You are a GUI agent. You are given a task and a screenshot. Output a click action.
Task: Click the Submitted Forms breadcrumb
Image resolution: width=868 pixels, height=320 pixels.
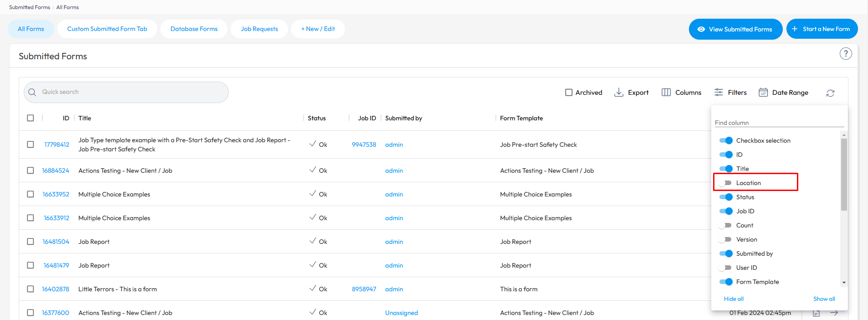tap(30, 7)
